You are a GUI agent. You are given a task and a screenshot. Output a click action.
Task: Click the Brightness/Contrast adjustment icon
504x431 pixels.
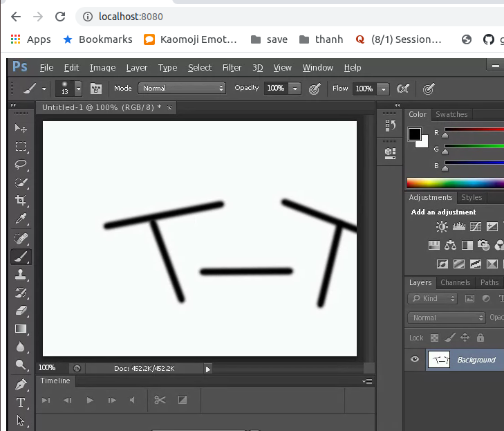pyautogui.click(x=442, y=226)
